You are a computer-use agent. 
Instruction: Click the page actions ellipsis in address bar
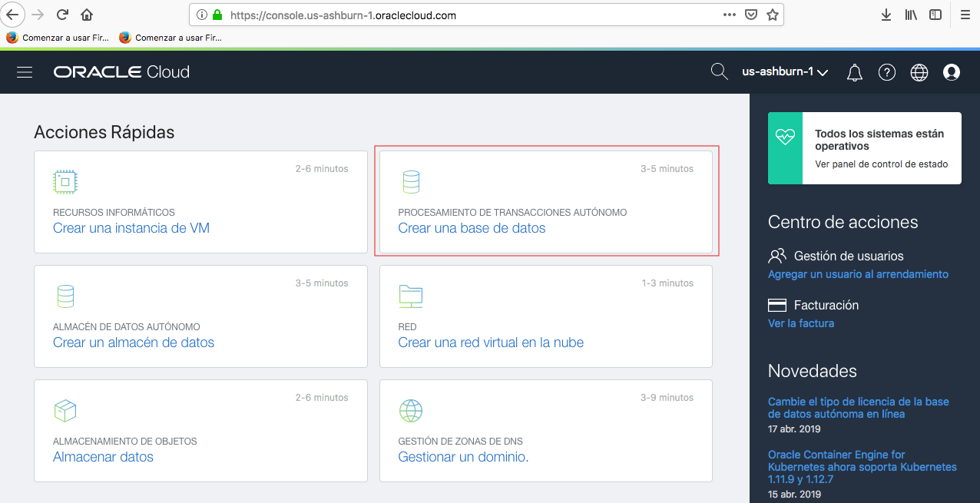729,14
